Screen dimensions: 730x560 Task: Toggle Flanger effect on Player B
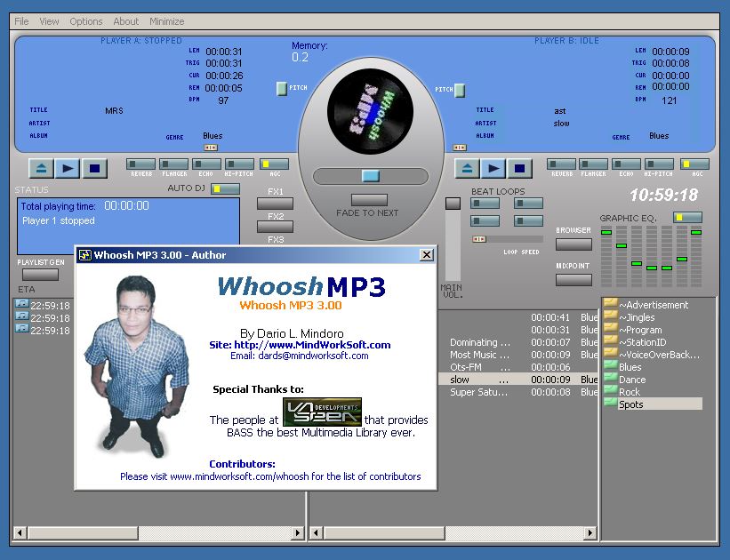[x=594, y=164]
